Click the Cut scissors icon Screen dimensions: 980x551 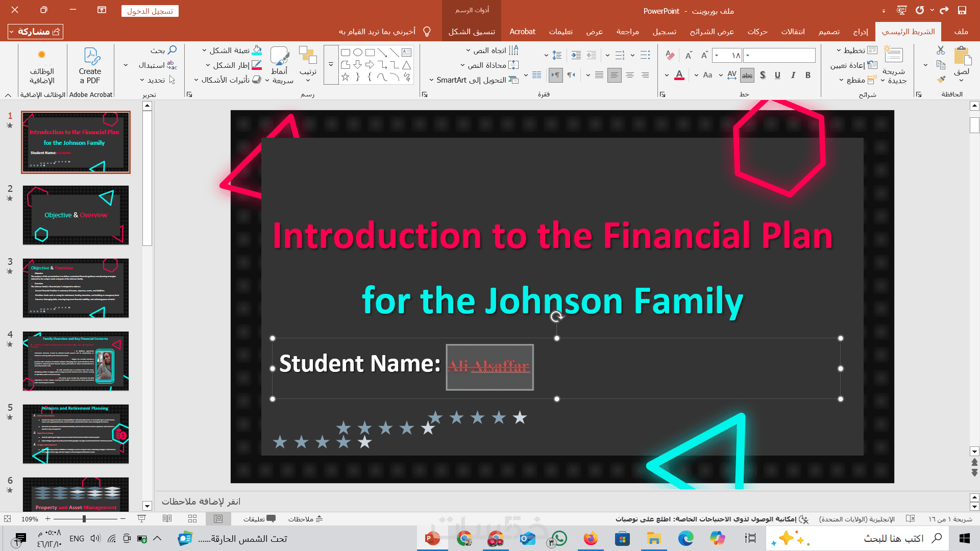941,51
